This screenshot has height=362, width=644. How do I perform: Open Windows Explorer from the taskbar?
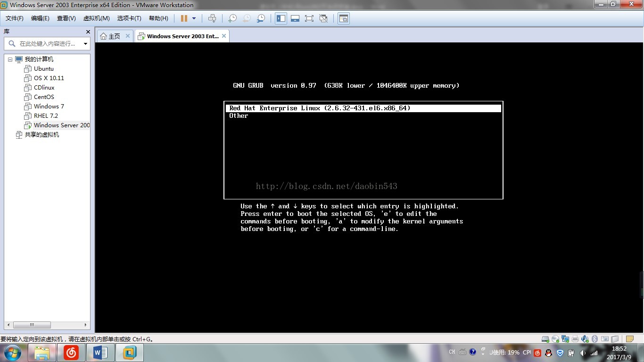(42, 353)
